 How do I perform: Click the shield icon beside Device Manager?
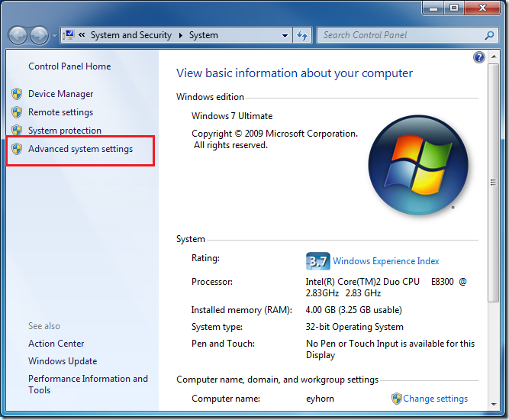(x=17, y=94)
